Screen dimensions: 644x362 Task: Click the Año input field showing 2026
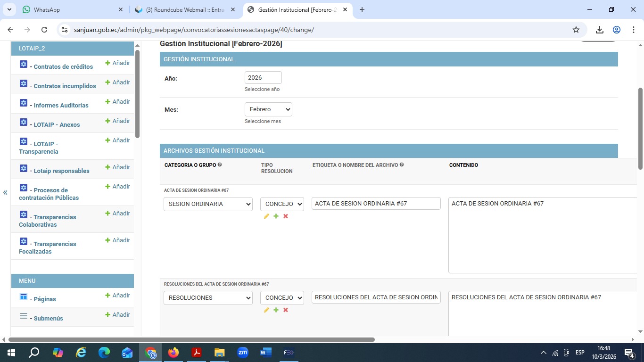coord(263,78)
